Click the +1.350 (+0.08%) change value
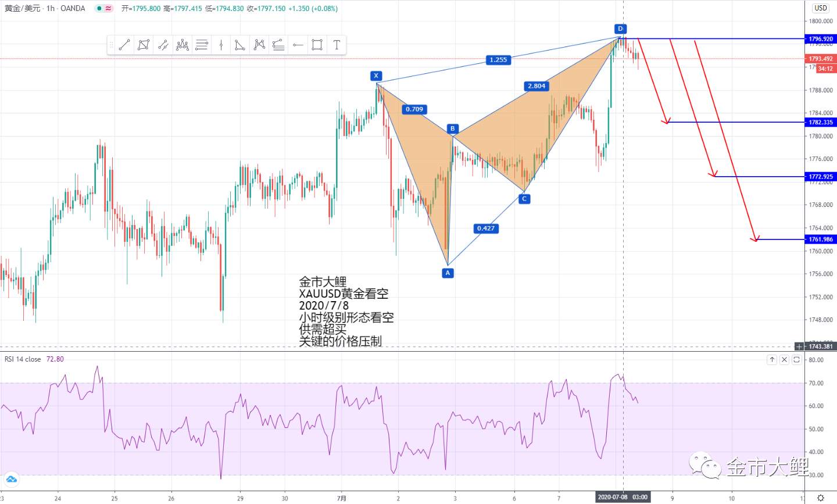 (313, 9)
